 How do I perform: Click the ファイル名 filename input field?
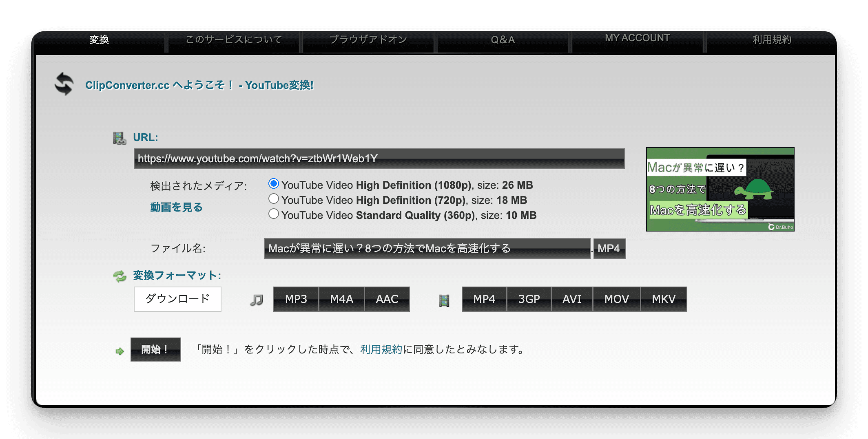coord(427,248)
